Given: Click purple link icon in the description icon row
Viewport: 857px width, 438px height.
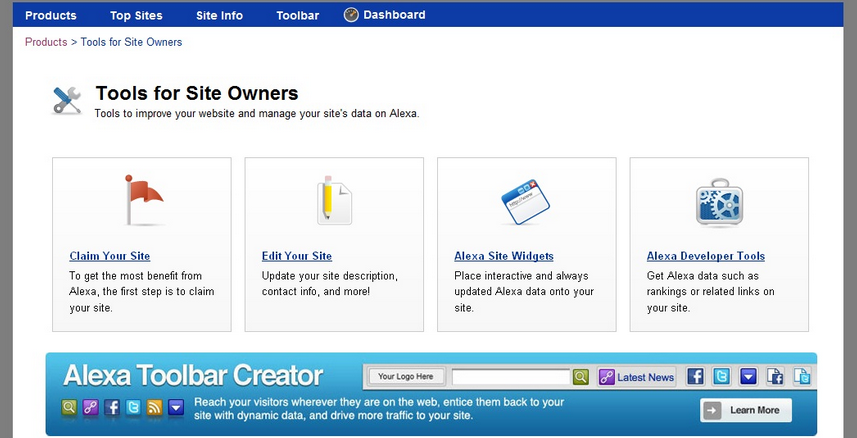Looking at the screenshot, I should (90, 407).
